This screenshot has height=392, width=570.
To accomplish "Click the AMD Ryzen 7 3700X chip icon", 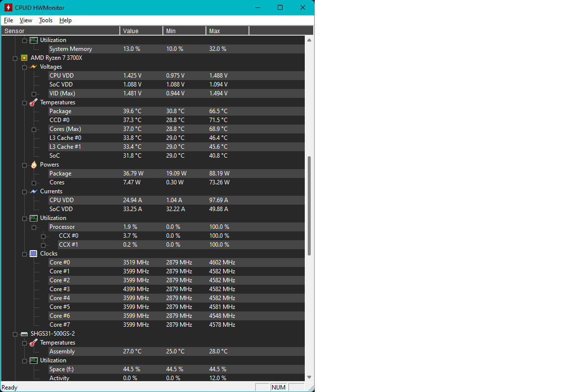I will tap(24, 58).
